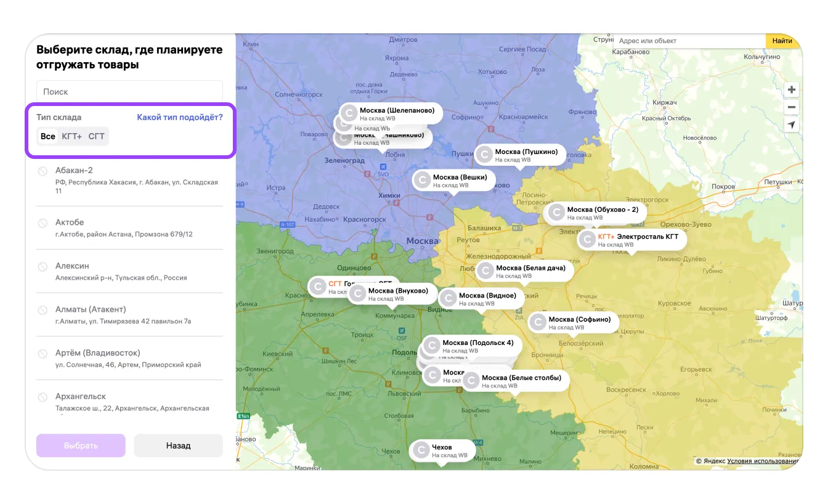828x504 pixels.
Task: Select the Москва (Вешки) map pin
Action: [423, 180]
